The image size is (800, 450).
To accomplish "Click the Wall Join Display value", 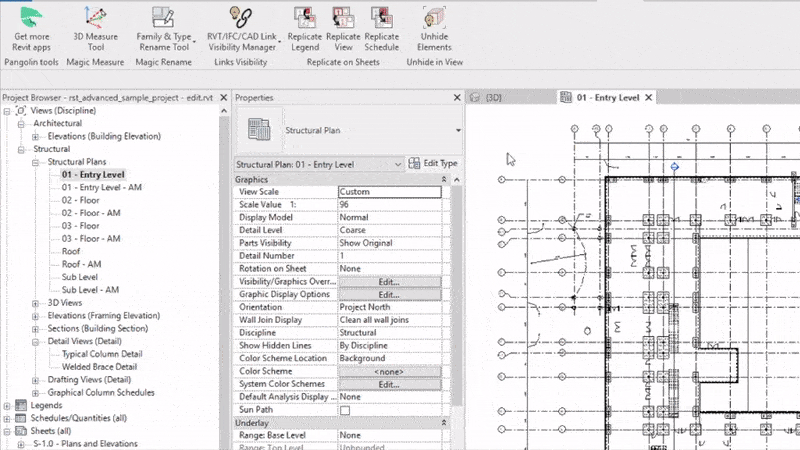I will tap(389, 320).
